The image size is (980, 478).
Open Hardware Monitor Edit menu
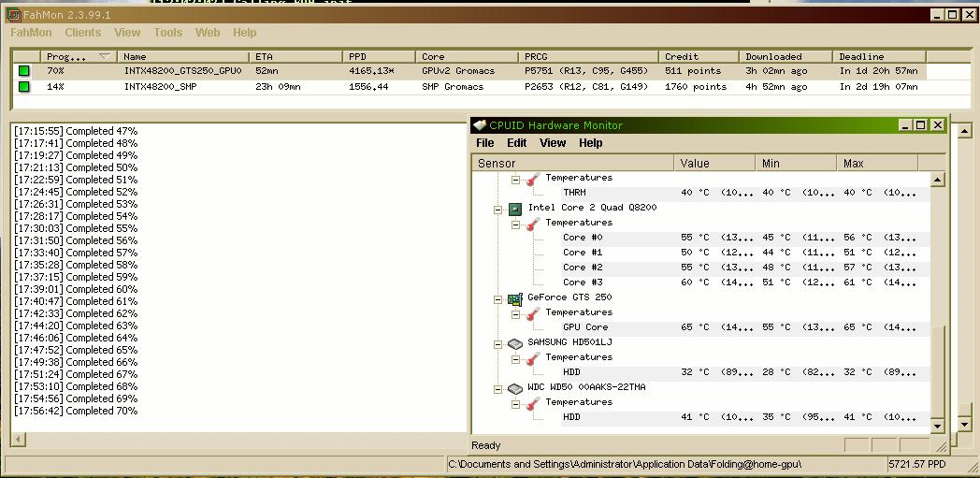517,143
